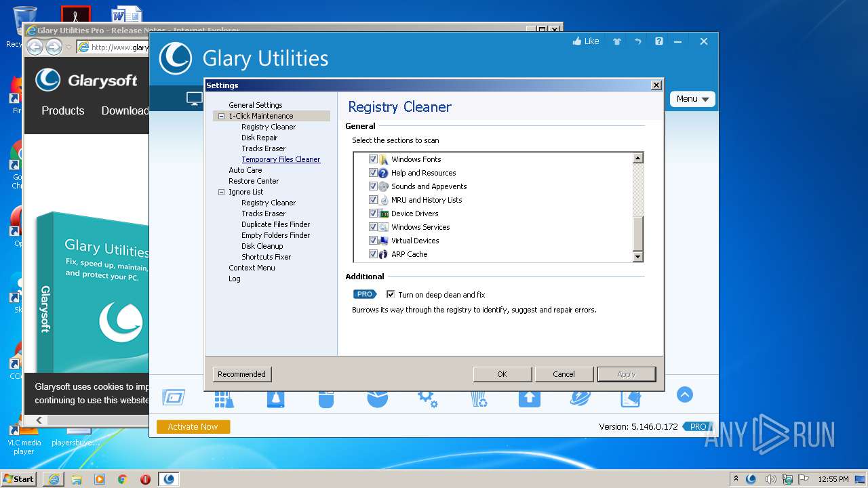Image resolution: width=868 pixels, height=488 pixels.
Task: Open Products on the Glarysoft web page
Action: click(x=63, y=110)
